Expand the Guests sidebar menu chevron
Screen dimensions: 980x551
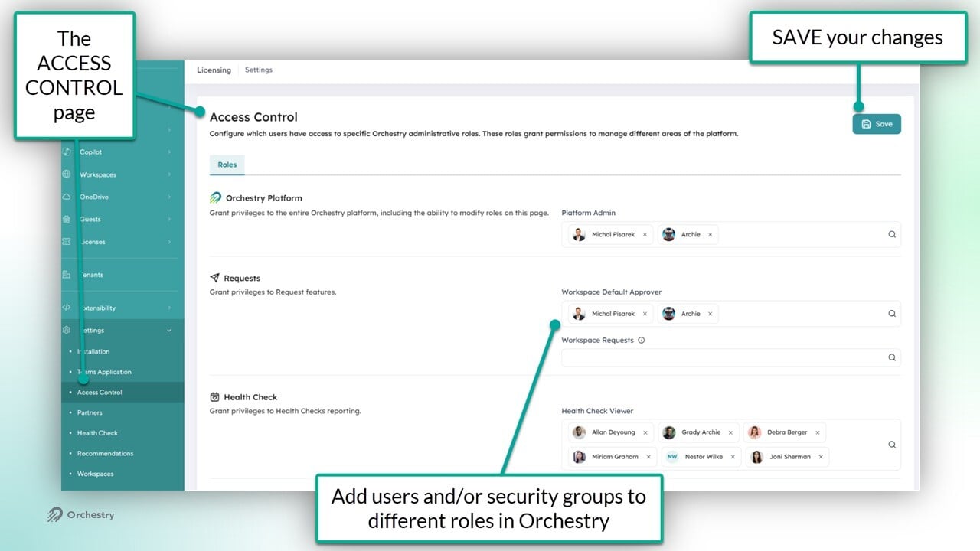[169, 219]
